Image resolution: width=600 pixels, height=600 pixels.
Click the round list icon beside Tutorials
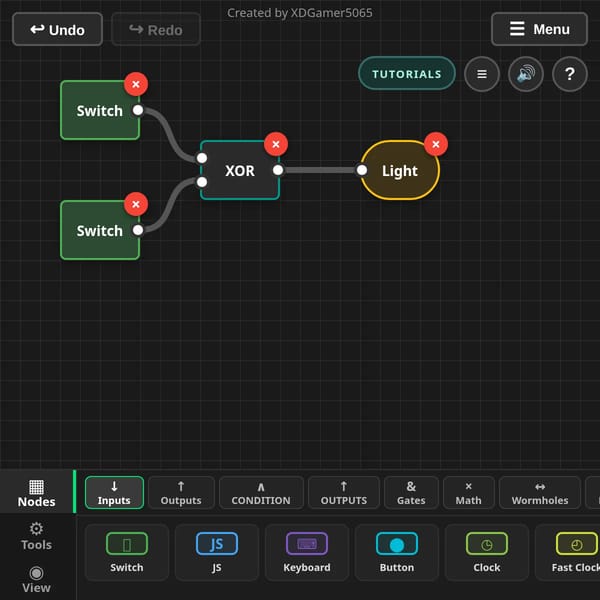click(482, 74)
